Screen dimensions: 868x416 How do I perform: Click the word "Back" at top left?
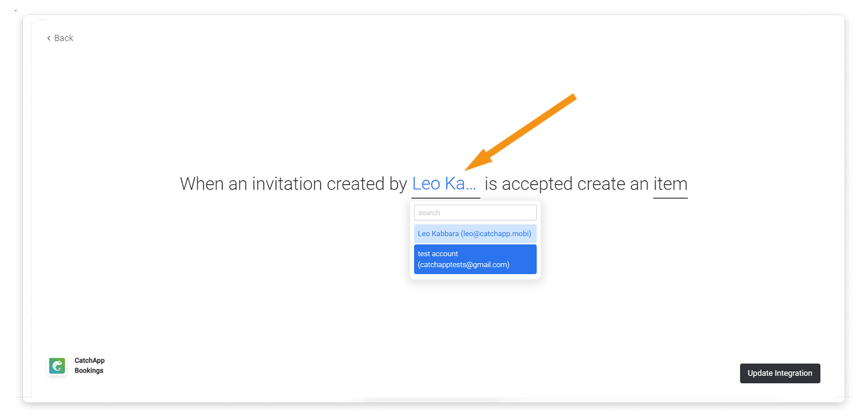(x=64, y=38)
